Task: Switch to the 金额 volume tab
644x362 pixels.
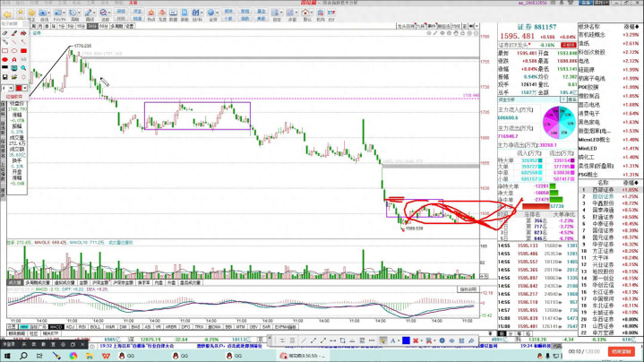Action: click(83, 282)
